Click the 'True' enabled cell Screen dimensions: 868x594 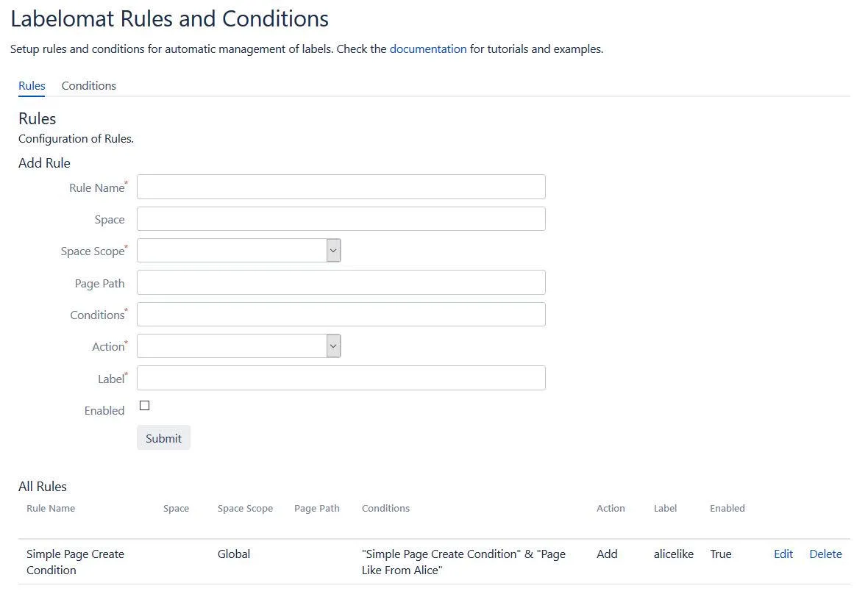point(721,554)
